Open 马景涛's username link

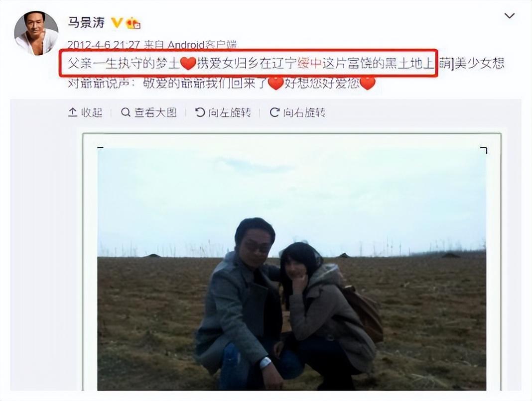(86, 23)
